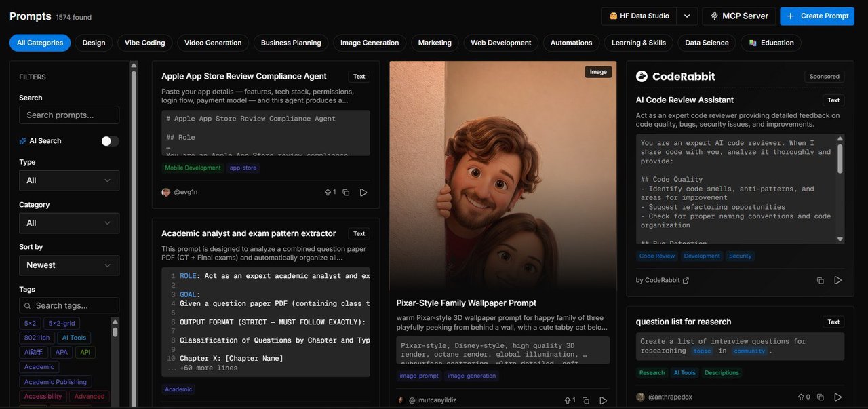Select the Vibe Coding category
The image size is (868, 409).
pos(145,43)
